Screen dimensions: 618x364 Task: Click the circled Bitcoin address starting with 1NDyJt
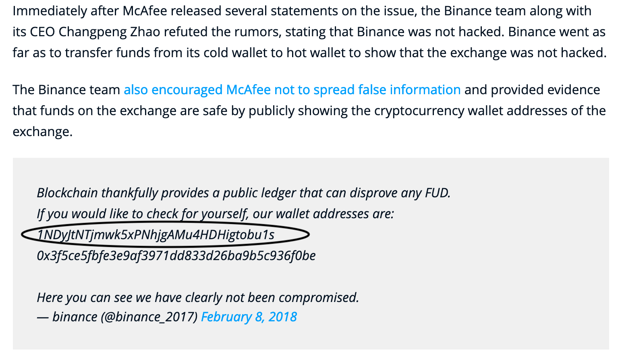(x=156, y=235)
